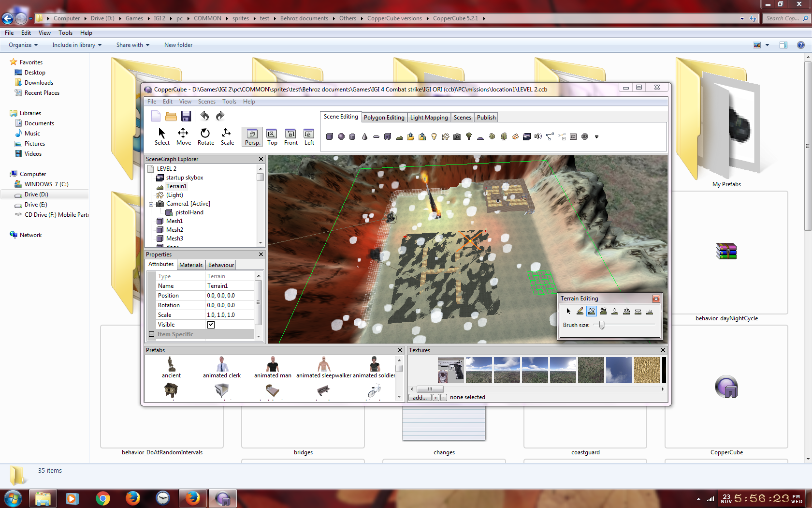Image resolution: width=812 pixels, height=508 pixels.
Task: Close the Prefabs panel
Action: pos(400,350)
